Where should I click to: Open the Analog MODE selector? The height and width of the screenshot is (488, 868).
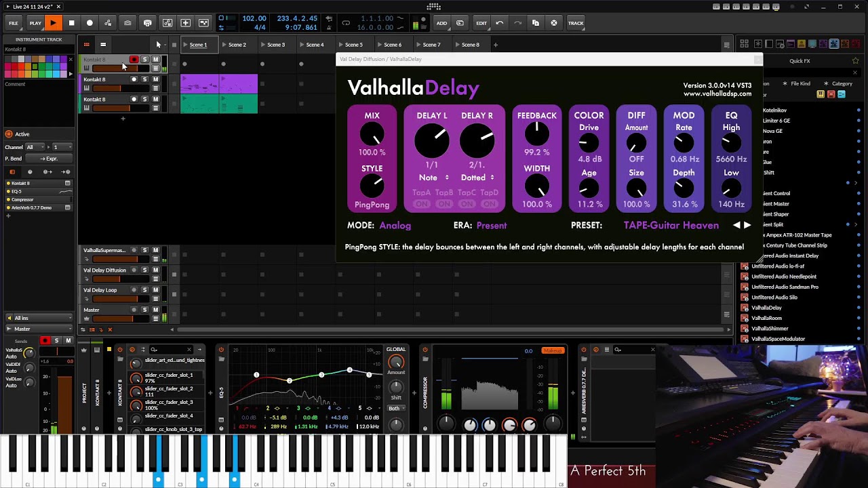coord(395,225)
